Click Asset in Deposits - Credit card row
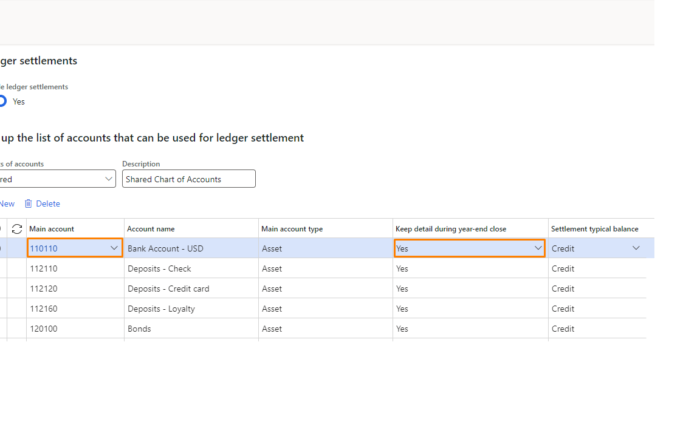The height and width of the screenshot is (441, 700). click(x=272, y=288)
